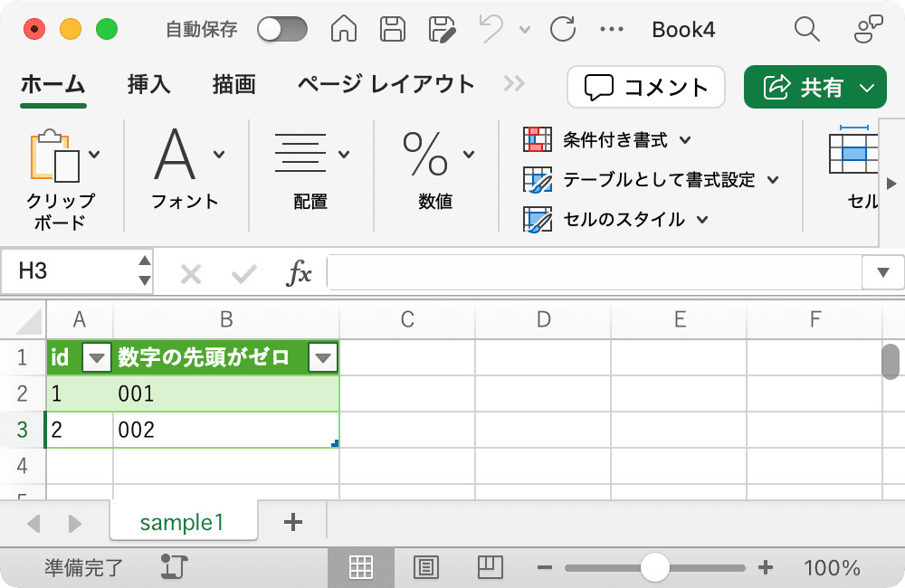Click the 100% zoom level

pos(832,568)
